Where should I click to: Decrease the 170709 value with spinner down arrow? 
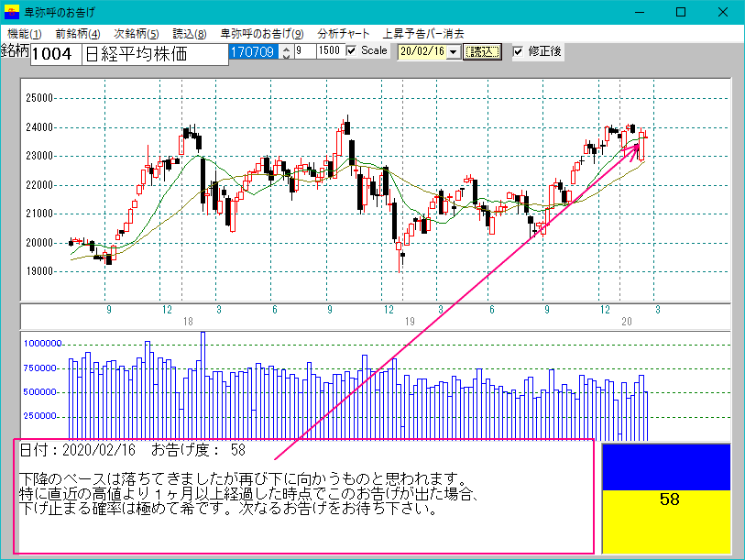(286, 55)
